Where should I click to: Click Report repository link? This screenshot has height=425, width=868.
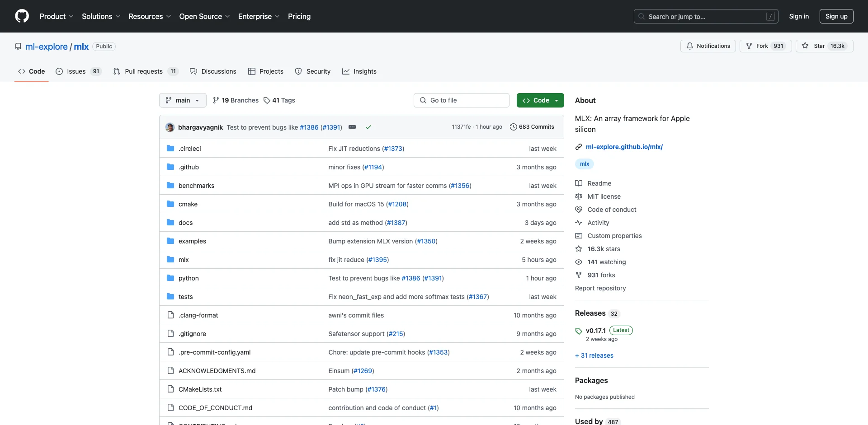pyautogui.click(x=600, y=288)
